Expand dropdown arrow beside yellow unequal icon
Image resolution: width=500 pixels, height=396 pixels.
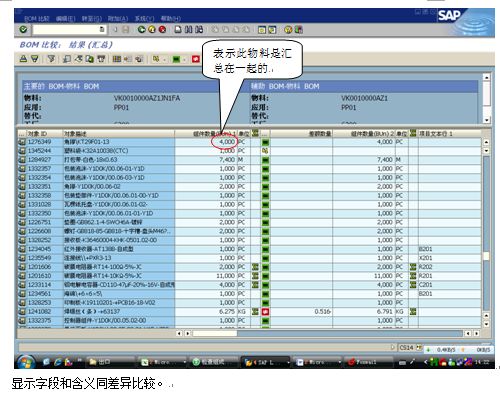point(164,60)
